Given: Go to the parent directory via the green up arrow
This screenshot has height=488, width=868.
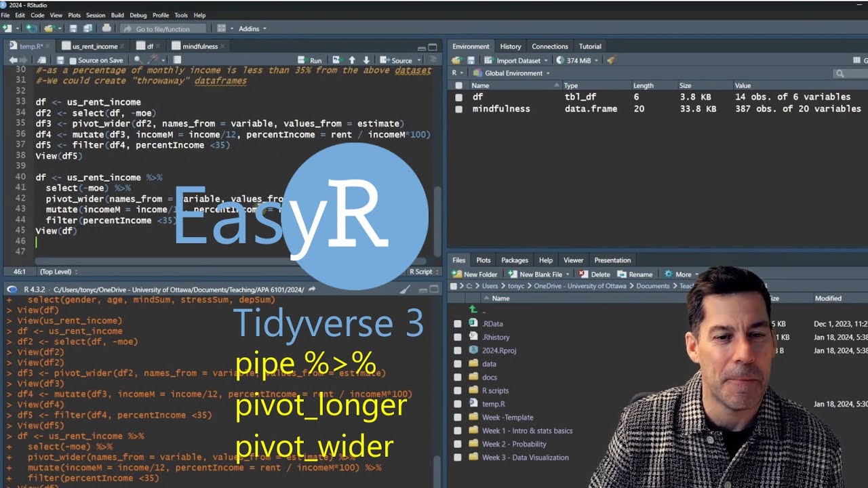Looking at the screenshot, I should (473, 310).
